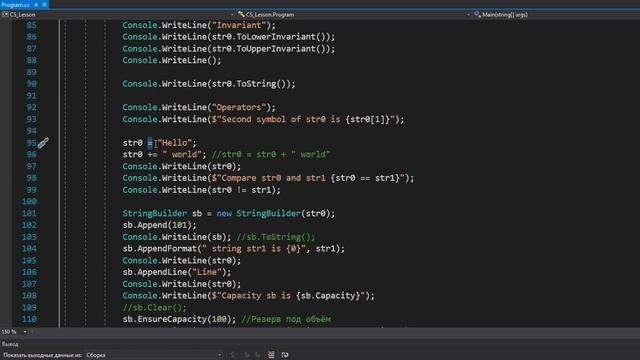This screenshot has width=640, height=360.
Task: Click Console.WriteLine(str0) on line 97
Action: pyautogui.click(x=182, y=166)
